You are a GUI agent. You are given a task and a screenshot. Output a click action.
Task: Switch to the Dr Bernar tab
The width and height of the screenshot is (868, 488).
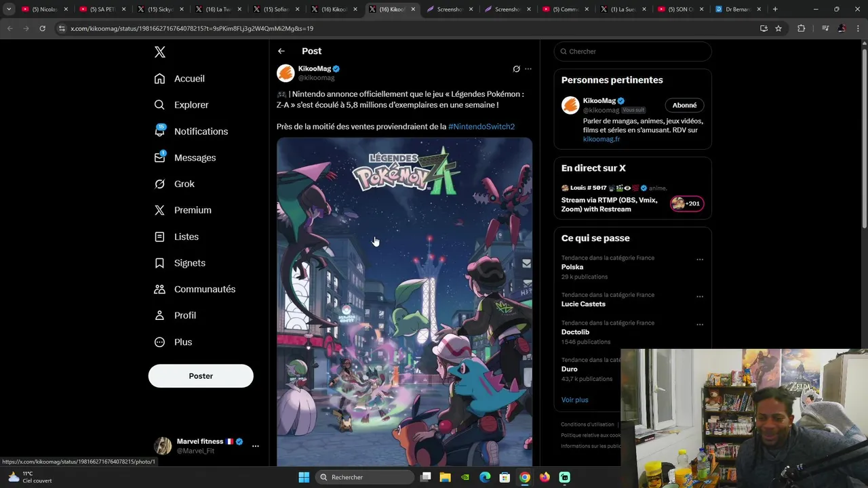(738, 9)
